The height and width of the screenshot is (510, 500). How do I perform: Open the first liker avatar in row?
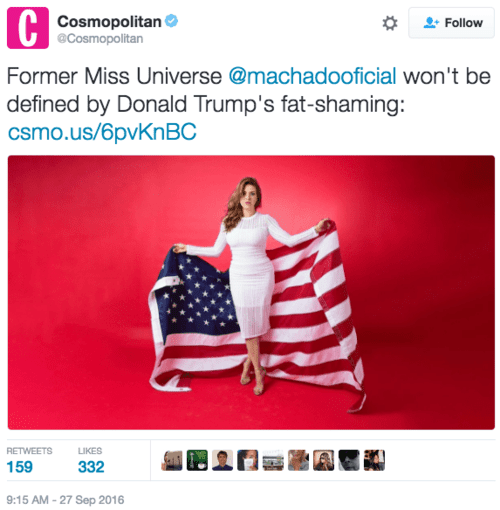[x=172, y=460]
